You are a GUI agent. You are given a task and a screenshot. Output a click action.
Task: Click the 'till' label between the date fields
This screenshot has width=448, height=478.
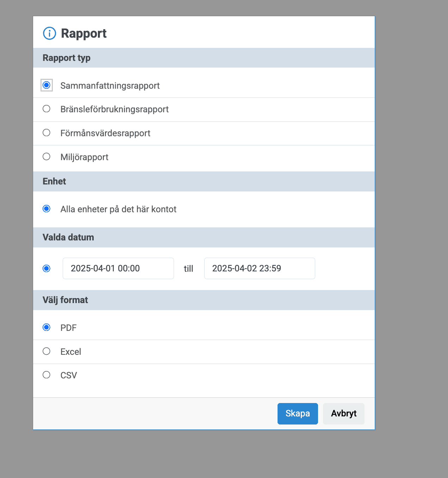click(188, 269)
